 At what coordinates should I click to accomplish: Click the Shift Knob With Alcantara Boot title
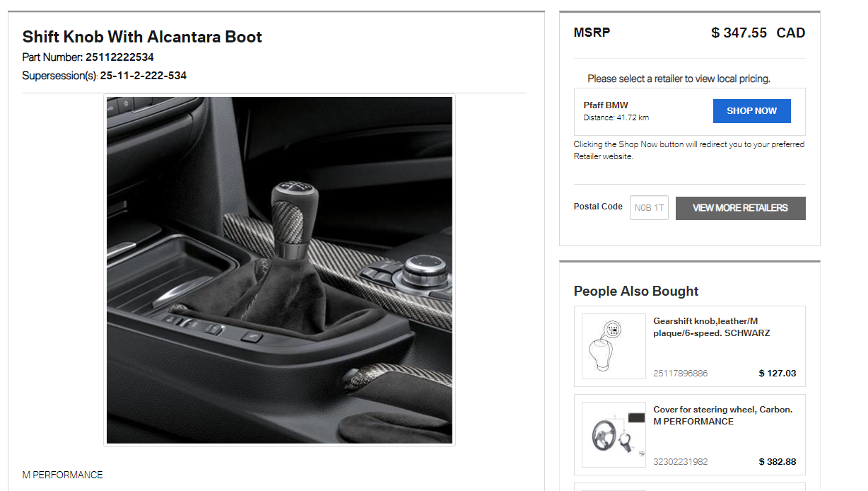click(142, 37)
